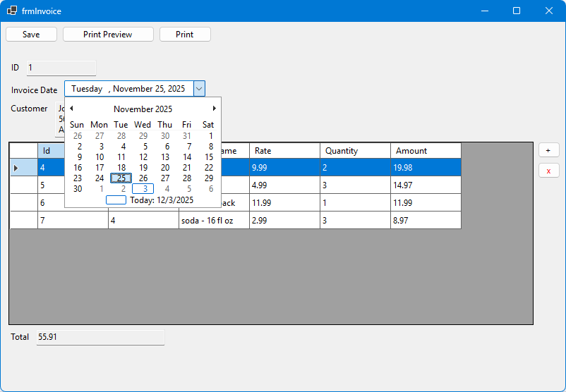This screenshot has width=566, height=392.
Task: Click the ID text field
Action: point(61,68)
